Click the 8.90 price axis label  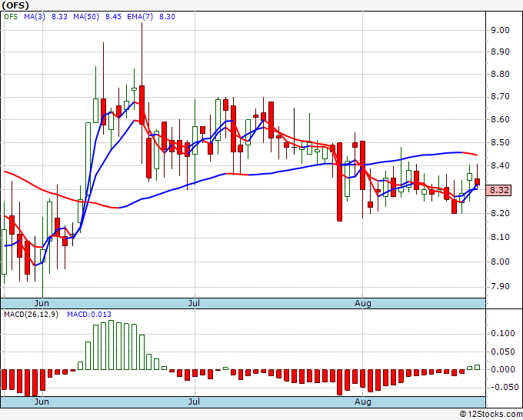[x=501, y=52]
